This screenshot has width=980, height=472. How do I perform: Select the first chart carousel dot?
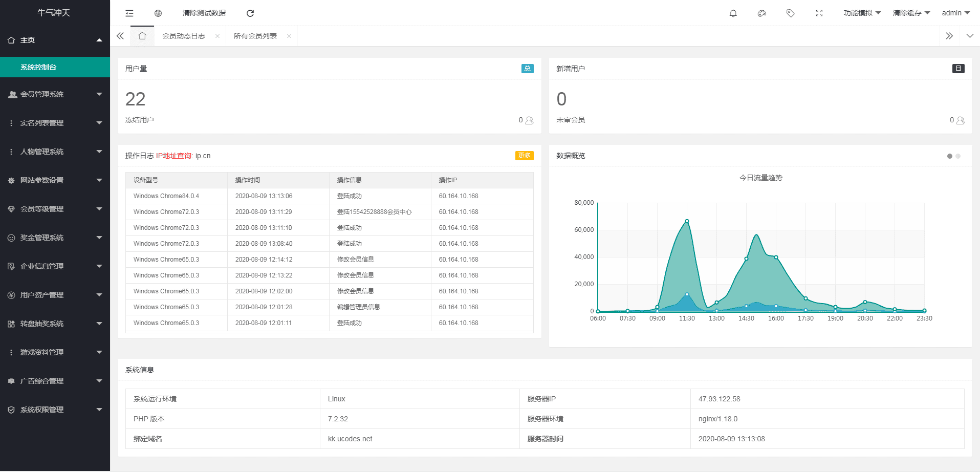point(950,156)
